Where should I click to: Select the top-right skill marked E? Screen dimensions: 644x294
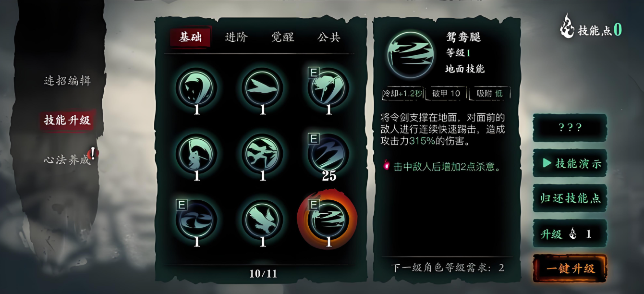[328, 88]
